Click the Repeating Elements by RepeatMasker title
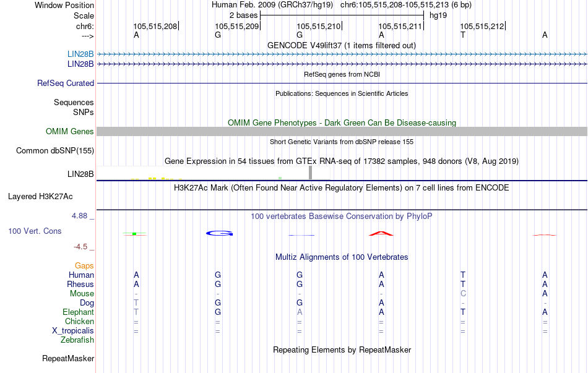The height and width of the screenshot is (373, 588). pyautogui.click(x=342, y=350)
